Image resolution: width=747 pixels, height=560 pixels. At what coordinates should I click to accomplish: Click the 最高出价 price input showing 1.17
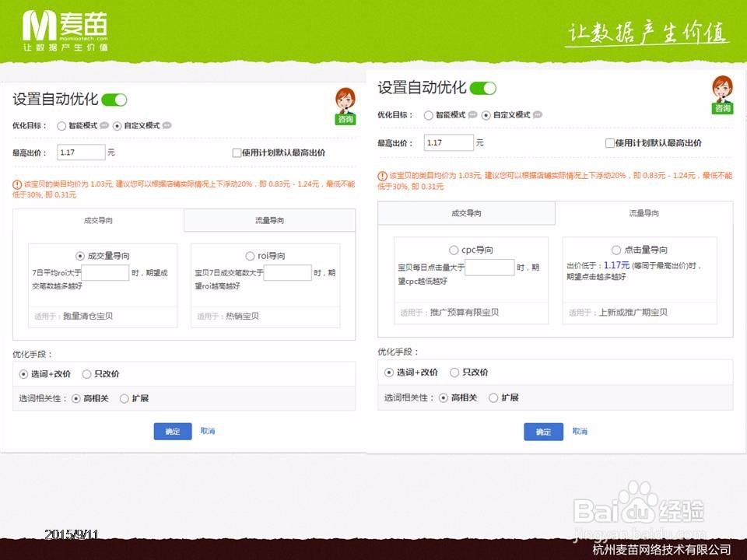pyautogui.click(x=82, y=152)
